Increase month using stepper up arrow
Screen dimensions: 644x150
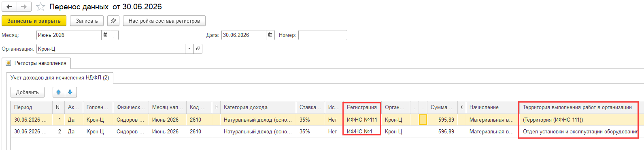(x=114, y=33)
